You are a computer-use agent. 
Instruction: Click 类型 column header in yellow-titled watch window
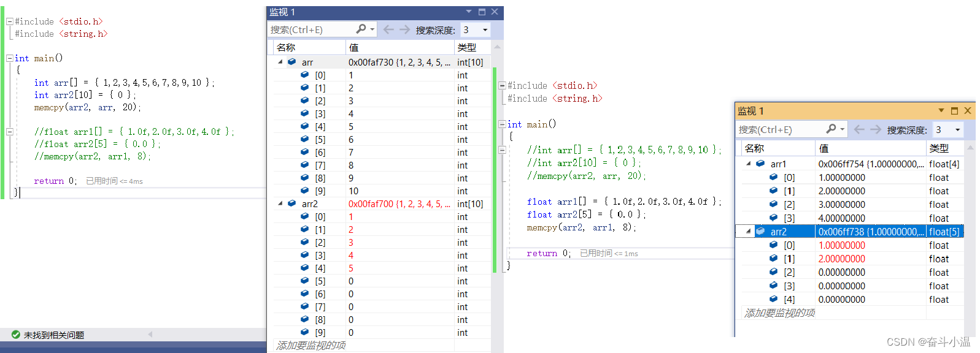[x=945, y=148]
